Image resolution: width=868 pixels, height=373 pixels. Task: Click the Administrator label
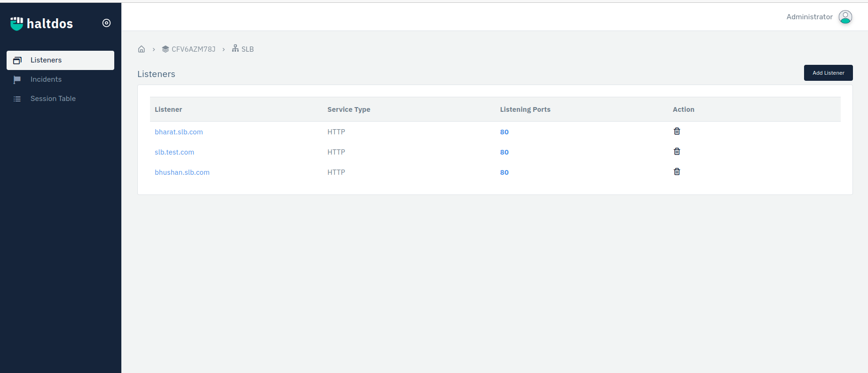click(809, 17)
